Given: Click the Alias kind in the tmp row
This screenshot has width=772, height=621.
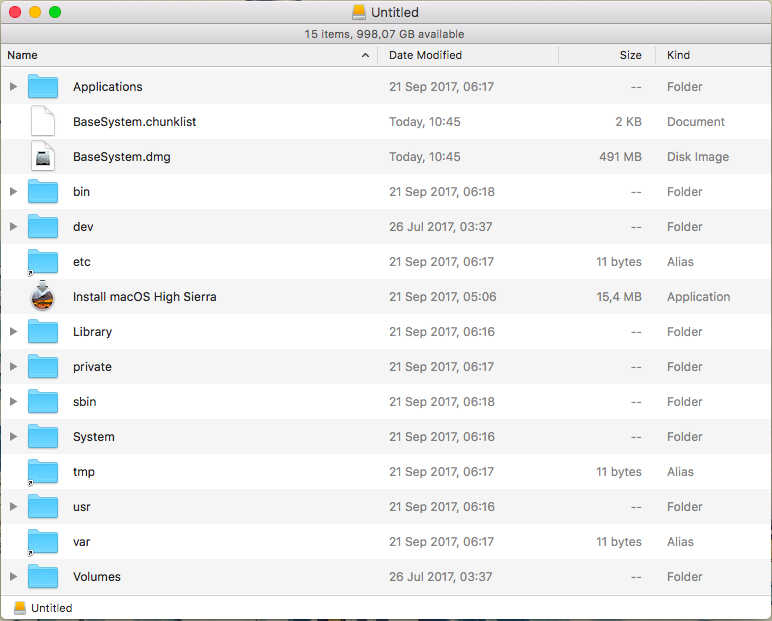Looking at the screenshot, I should click(x=680, y=472).
